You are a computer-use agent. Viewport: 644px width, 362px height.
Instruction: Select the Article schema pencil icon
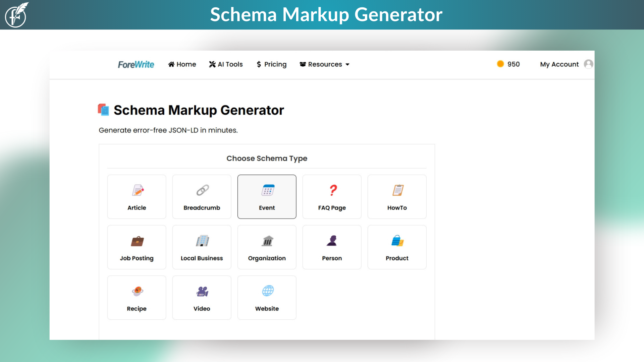pos(138,190)
